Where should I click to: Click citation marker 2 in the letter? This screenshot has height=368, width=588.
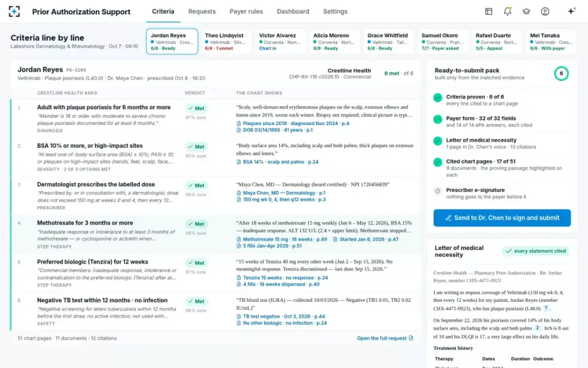(538, 328)
